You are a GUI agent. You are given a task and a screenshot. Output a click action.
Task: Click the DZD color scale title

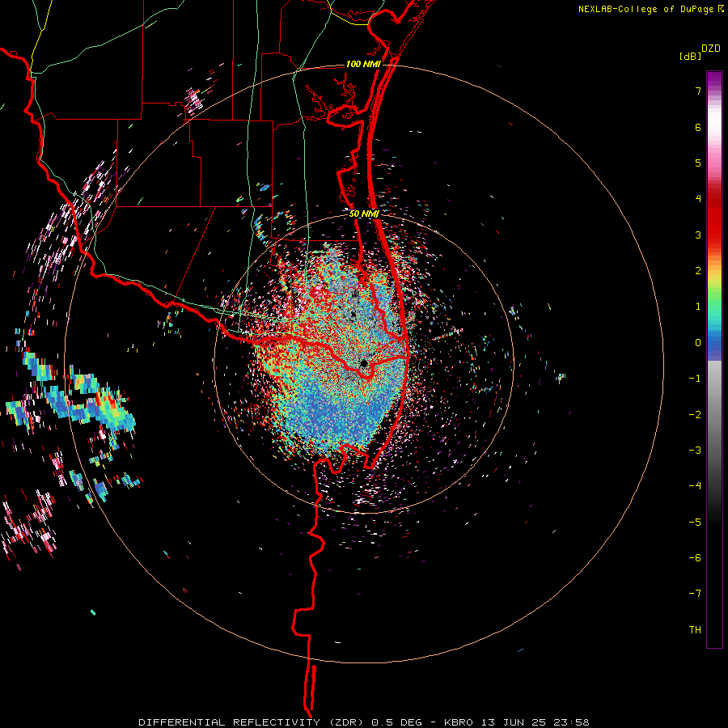711,49
